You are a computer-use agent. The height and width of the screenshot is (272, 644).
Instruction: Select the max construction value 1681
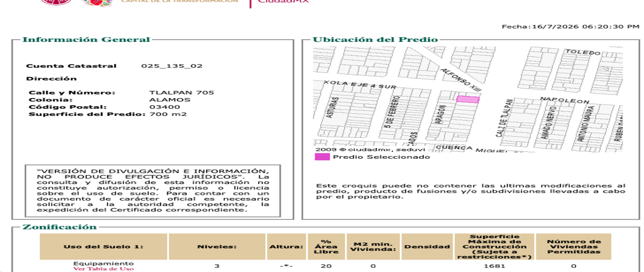pyautogui.click(x=494, y=266)
